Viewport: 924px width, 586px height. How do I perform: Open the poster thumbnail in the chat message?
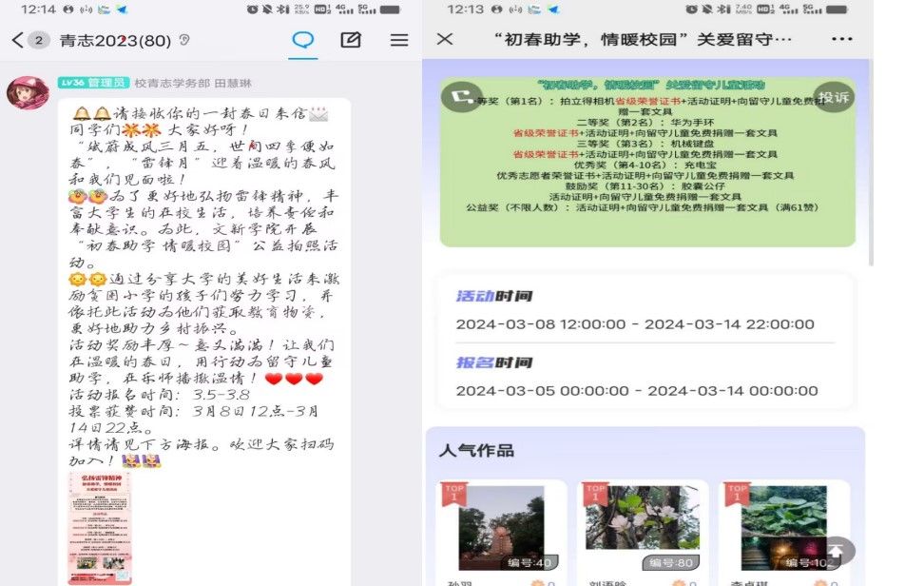(99, 527)
